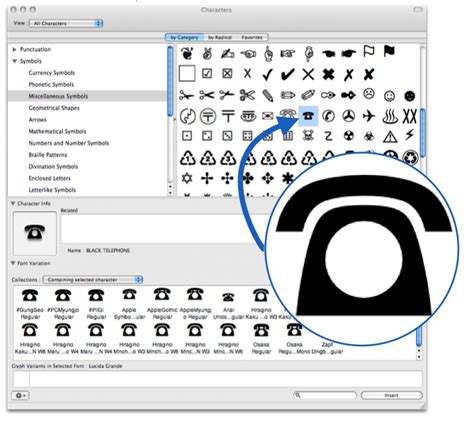Pick the radioactive sign character
This screenshot has width=474, height=427.
(x=349, y=136)
